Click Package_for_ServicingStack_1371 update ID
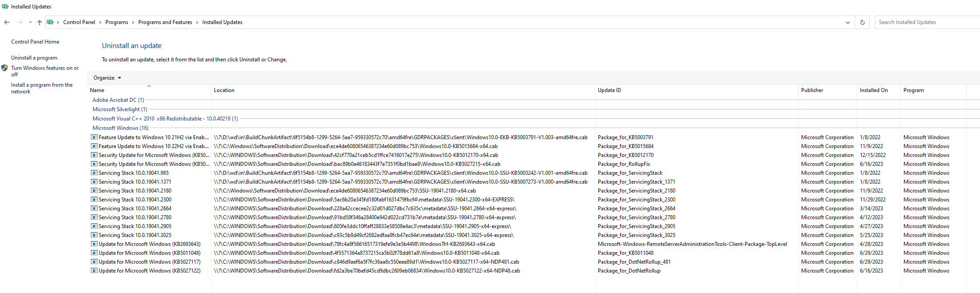 point(637,182)
